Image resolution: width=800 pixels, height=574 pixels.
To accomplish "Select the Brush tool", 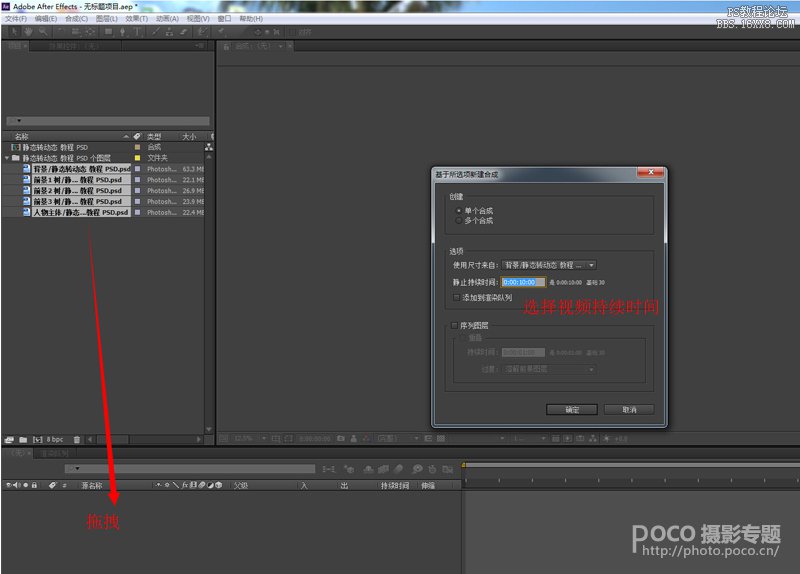I will (x=155, y=32).
